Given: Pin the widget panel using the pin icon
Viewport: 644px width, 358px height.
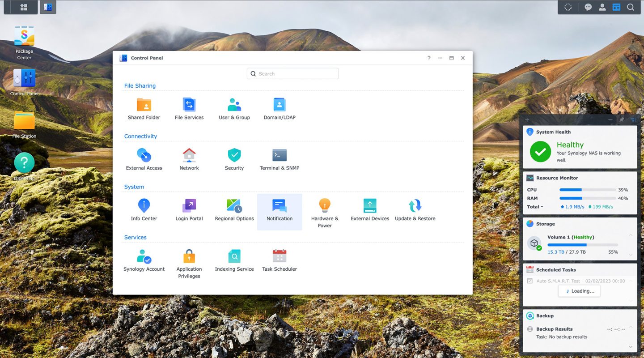Looking at the screenshot, I should 621,120.
